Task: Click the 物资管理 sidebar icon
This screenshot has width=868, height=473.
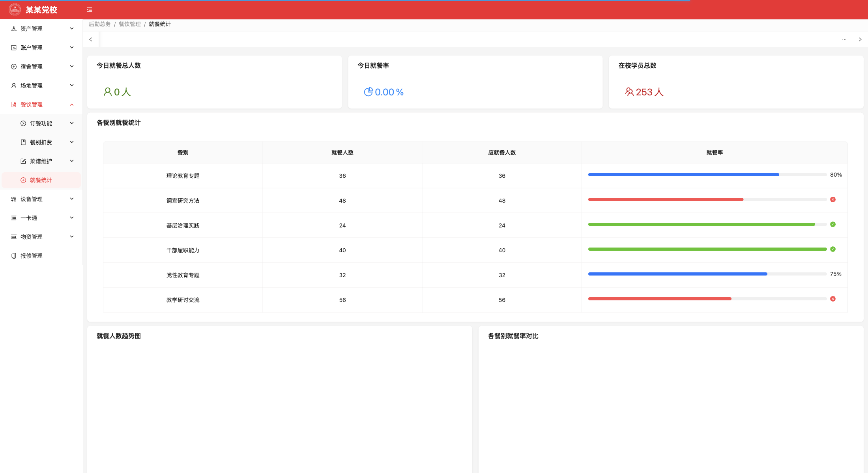Action: pos(14,237)
